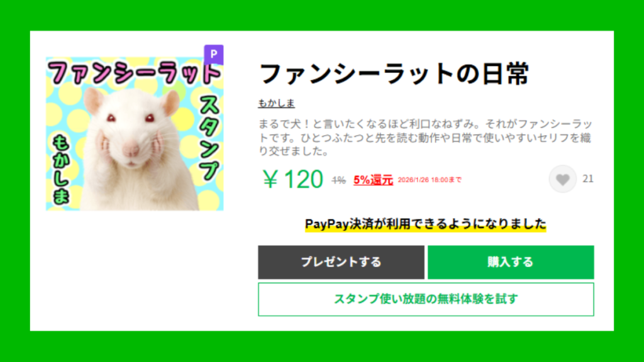The image size is (644, 362).
Task: Click the struck-through 1% label
Action: point(339,180)
